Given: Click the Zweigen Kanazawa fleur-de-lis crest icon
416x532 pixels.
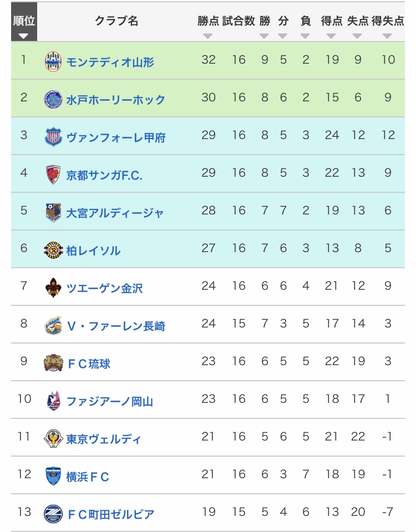Looking at the screenshot, I should click(x=53, y=288).
